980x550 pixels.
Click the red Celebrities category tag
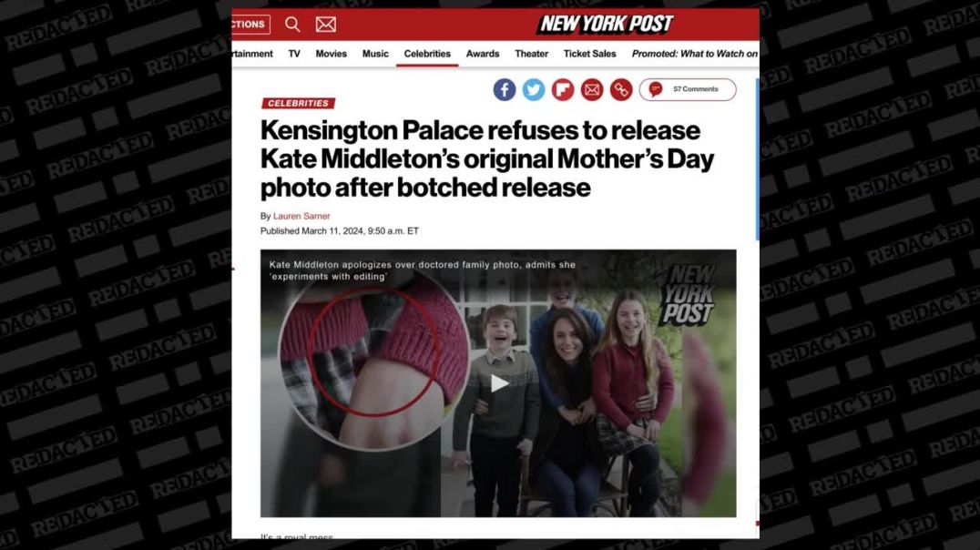[298, 103]
